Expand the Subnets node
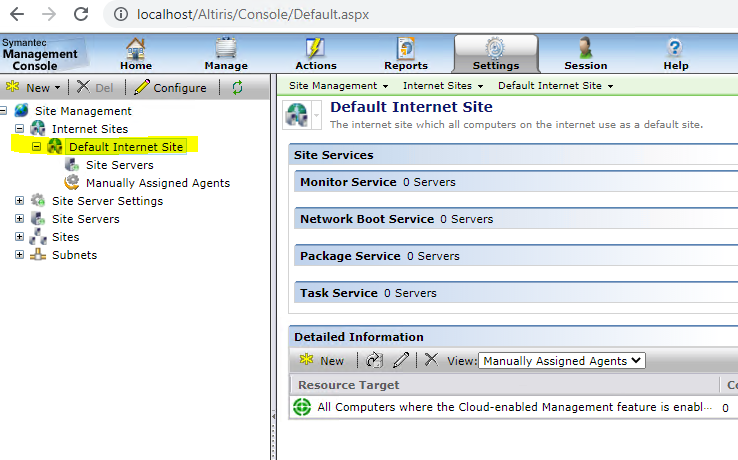The image size is (738, 460). [x=19, y=255]
